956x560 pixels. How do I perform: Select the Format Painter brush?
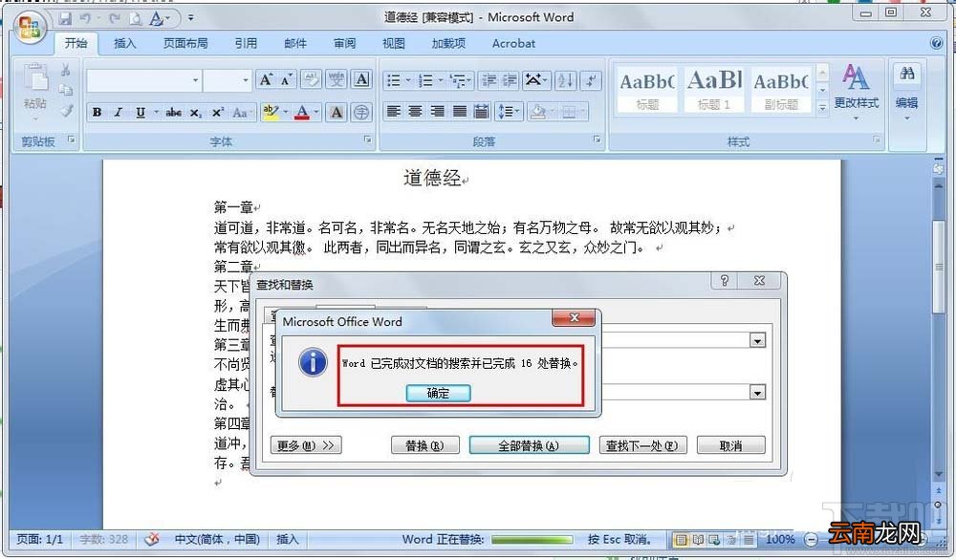click(66, 110)
